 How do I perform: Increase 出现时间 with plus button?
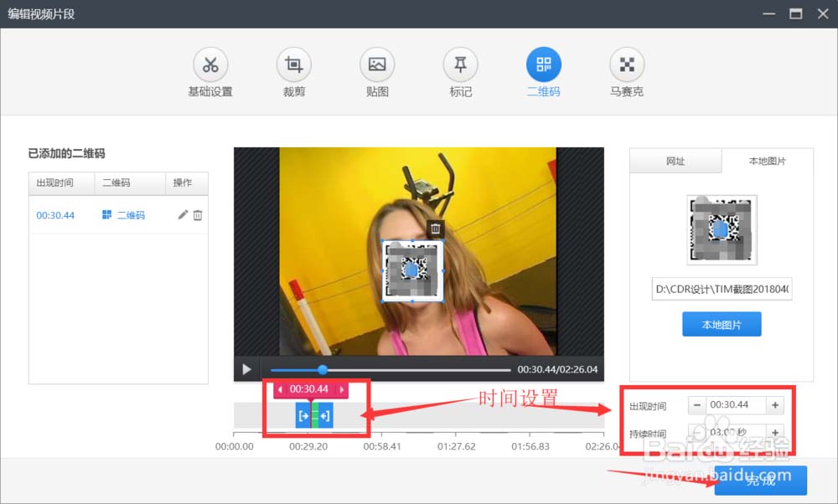(775, 405)
